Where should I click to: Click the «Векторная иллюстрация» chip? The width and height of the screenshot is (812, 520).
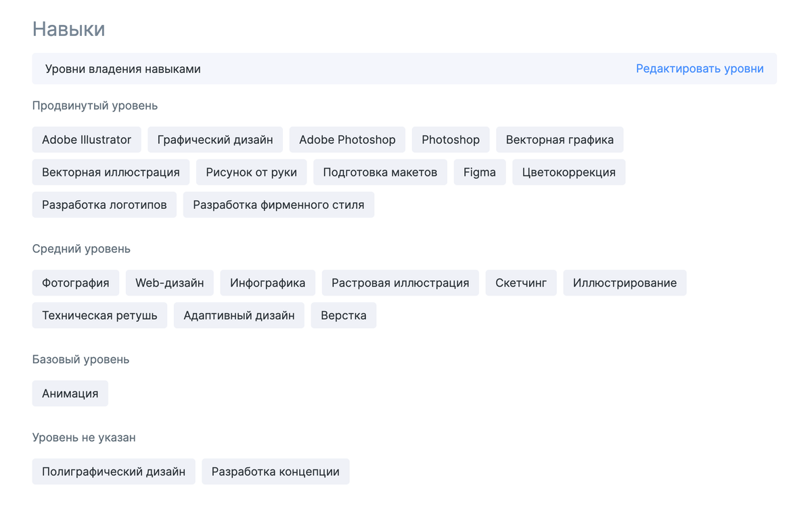[x=110, y=172]
